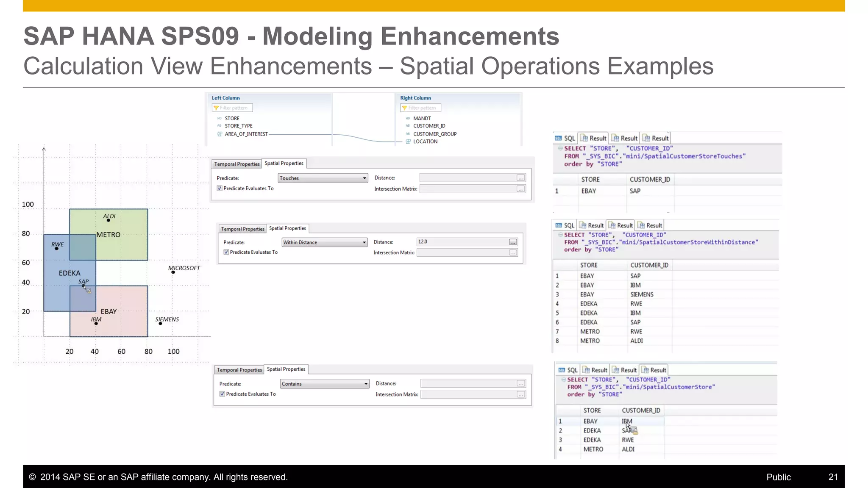
Task: Select SIEMENS cell in WithinDistance results
Action: pyautogui.click(x=642, y=294)
